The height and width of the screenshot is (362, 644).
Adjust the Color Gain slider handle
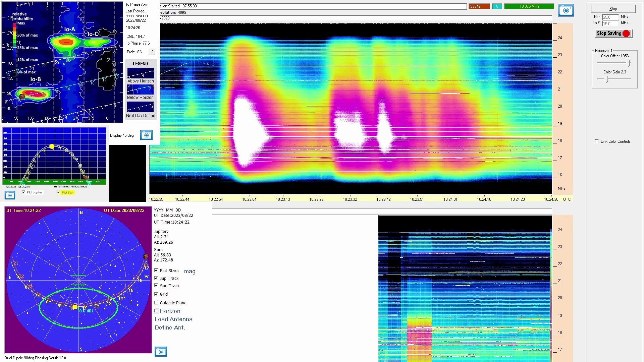(607, 79)
